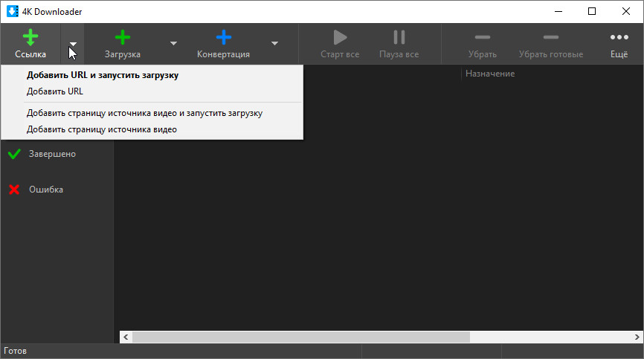Click the horizontal scrollbar left arrow

pos(126,337)
